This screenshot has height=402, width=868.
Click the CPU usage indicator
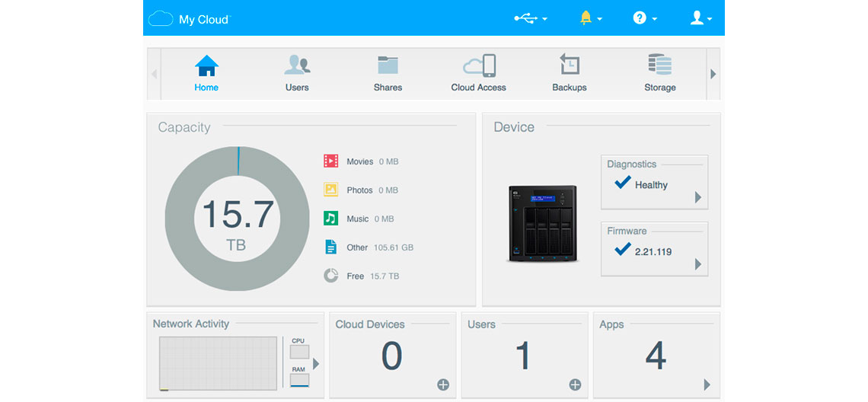point(299,353)
